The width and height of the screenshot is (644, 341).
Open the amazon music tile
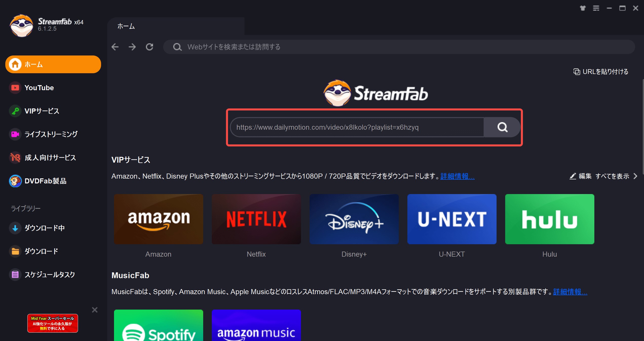(x=256, y=325)
